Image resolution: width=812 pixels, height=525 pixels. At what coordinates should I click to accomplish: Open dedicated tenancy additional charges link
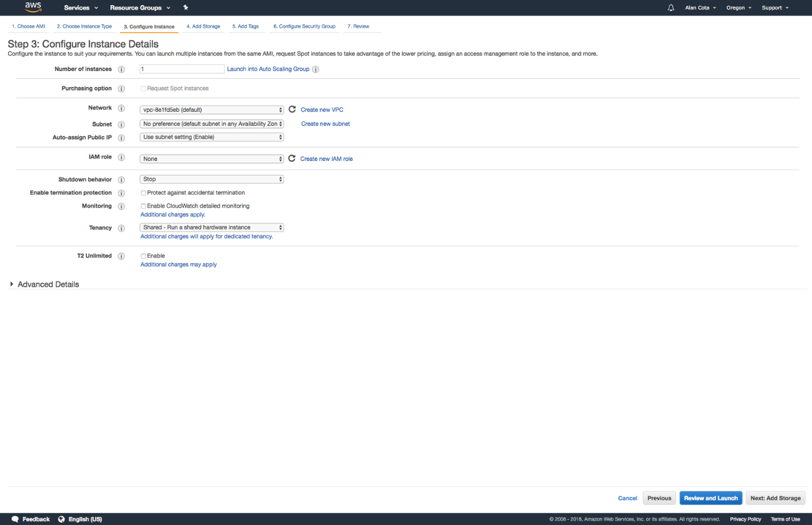point(206,236)
